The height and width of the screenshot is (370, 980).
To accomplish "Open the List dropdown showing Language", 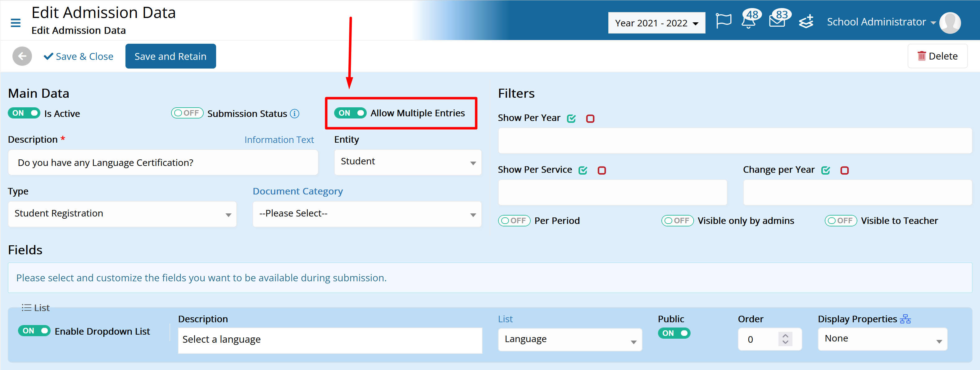I will pos(569,340).
